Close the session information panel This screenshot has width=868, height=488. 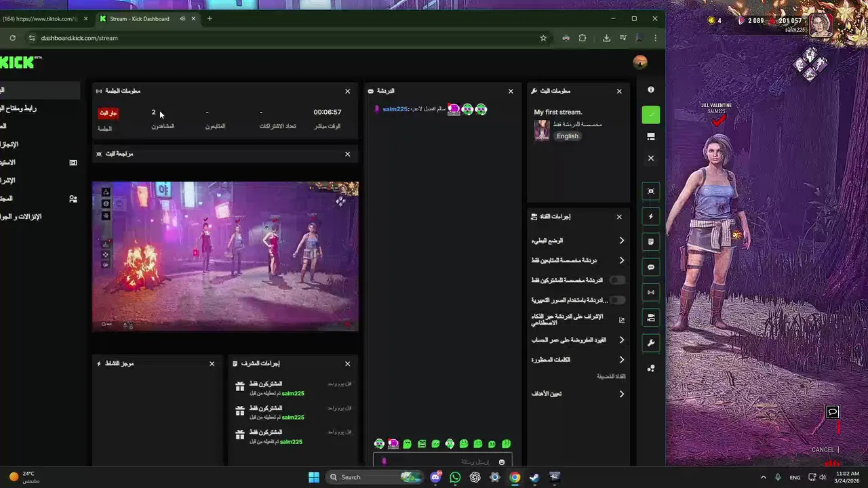pyautogui.click(x=348, y=91)
